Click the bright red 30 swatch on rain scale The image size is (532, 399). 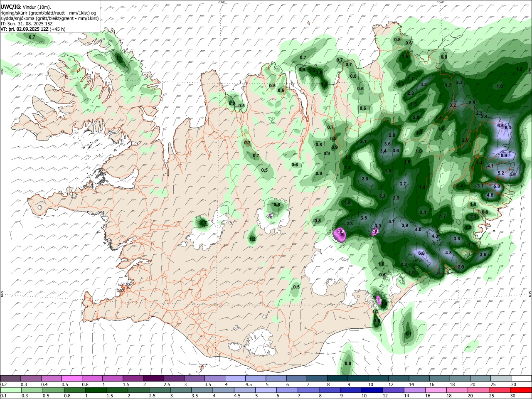coord(521,390)
